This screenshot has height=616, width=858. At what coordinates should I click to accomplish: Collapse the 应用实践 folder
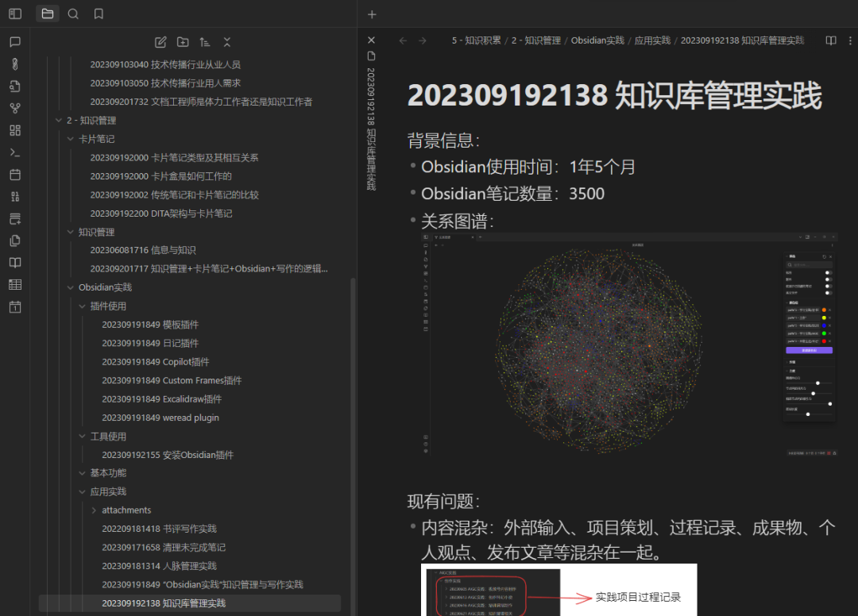point(82,491)
